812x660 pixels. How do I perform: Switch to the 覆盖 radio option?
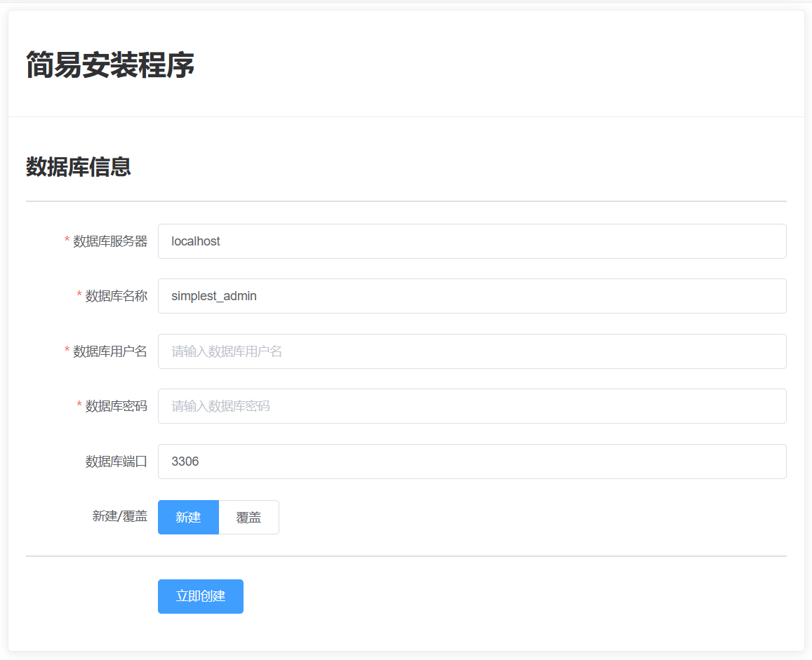(248, 518)
